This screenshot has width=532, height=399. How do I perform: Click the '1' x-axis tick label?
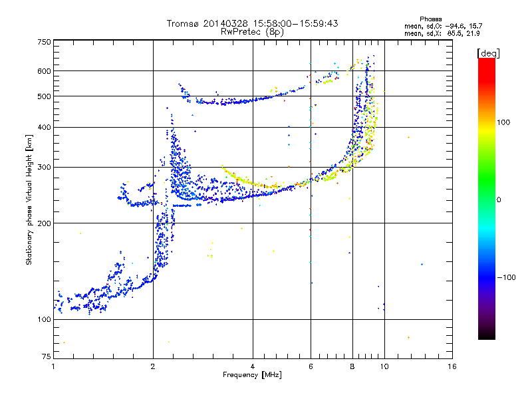tap(53, 366)
